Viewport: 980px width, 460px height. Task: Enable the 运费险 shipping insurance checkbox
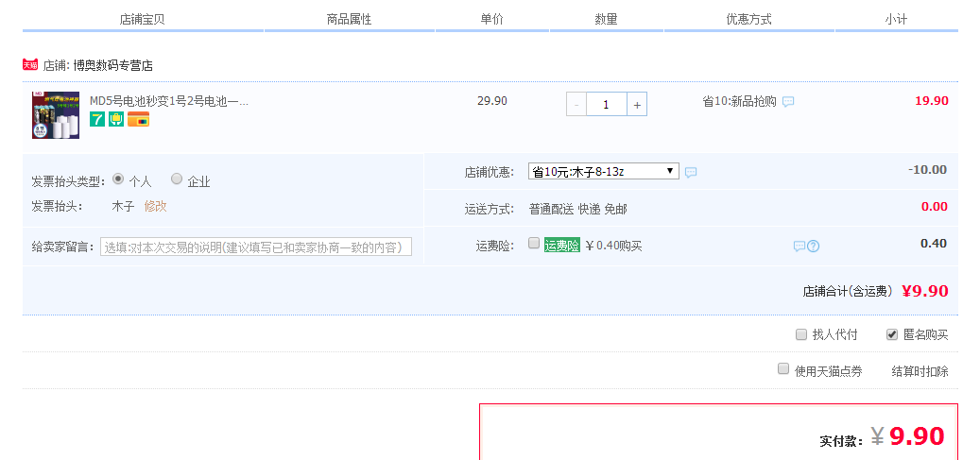534,244
